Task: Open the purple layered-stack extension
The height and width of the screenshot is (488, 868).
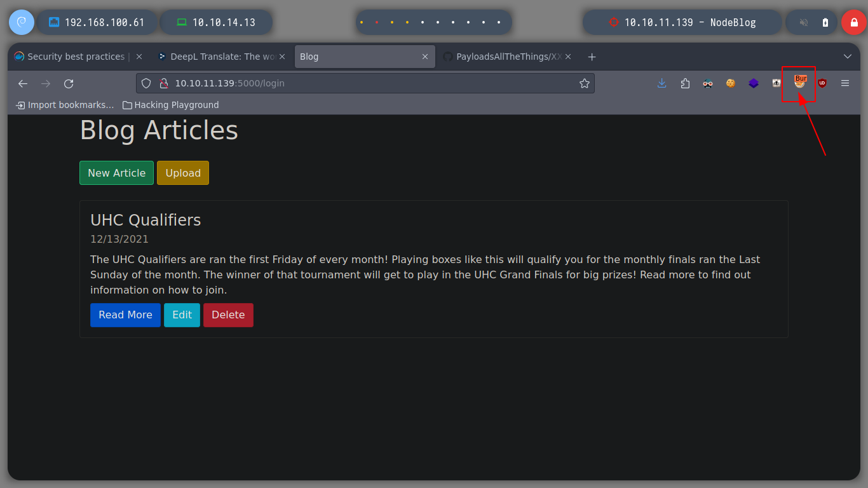Action: tap(754, 83)
